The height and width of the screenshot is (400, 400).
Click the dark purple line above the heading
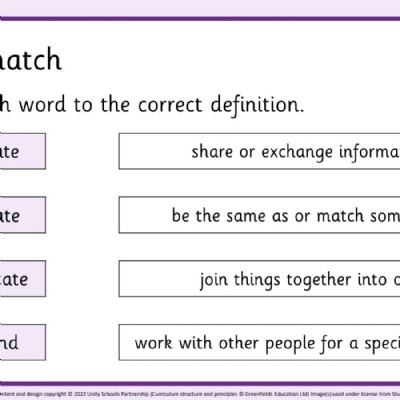point(200,19)
